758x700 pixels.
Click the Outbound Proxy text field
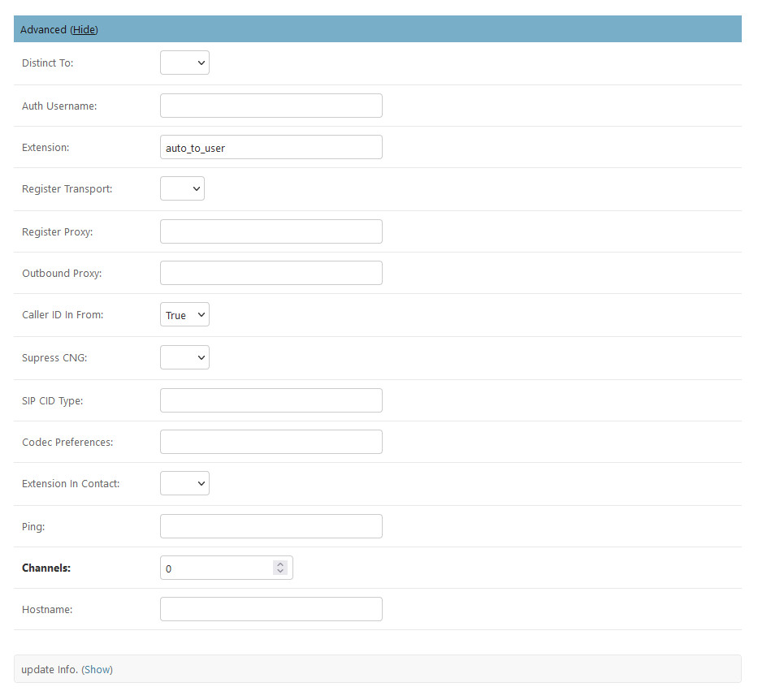pyautogui.click(x=271, y=273)
